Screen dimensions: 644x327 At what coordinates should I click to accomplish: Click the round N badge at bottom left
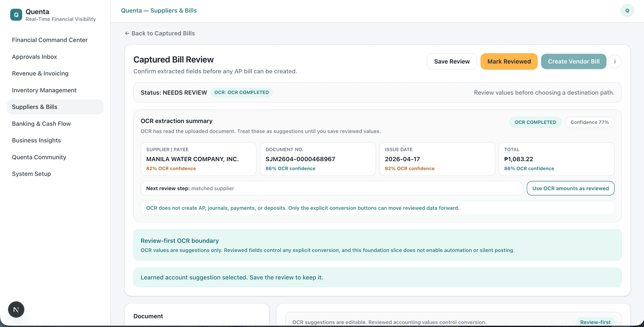pyautogui.click(x=16, y=310)
